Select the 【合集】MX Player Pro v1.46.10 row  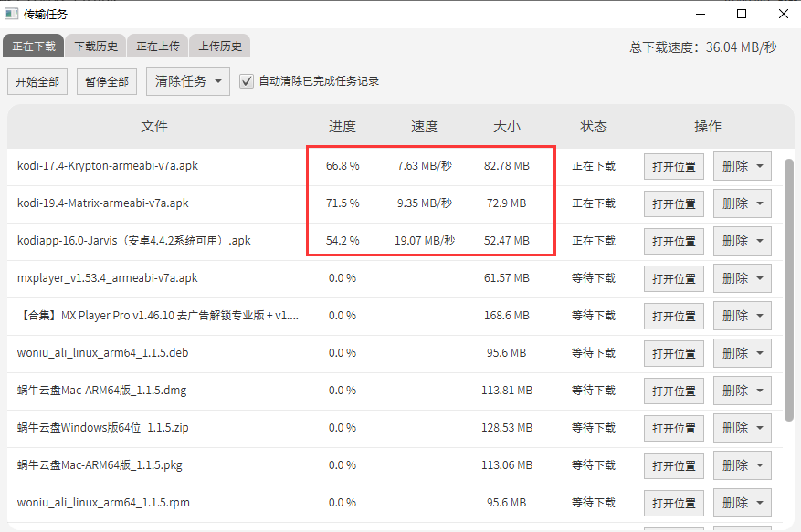coord(158,316)
